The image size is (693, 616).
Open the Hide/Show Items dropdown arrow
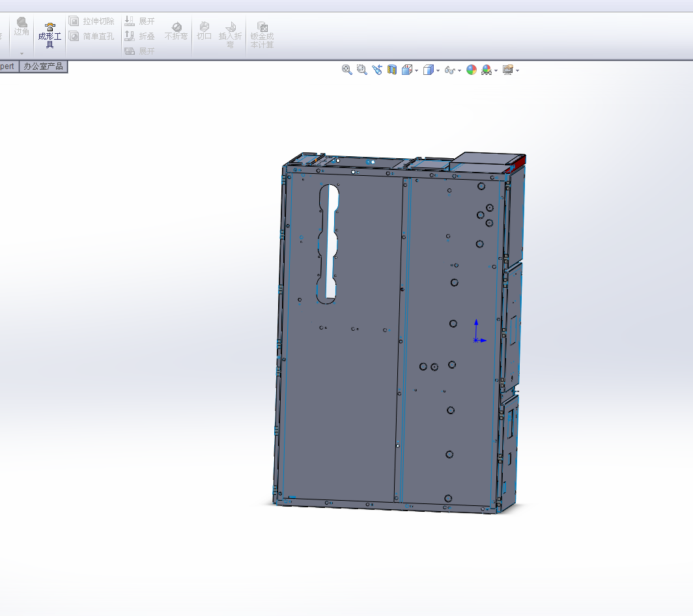point(460,71)
